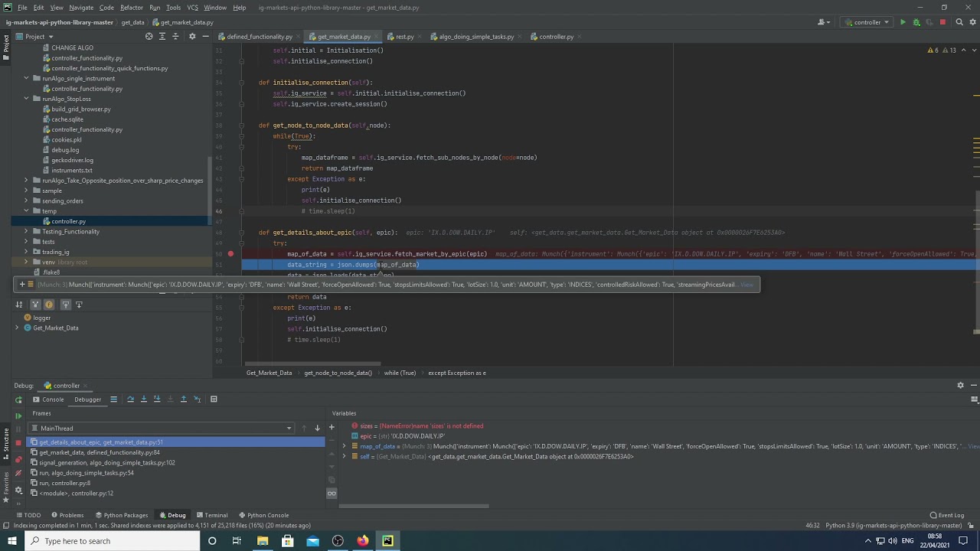Viewport: 980px width, 551px height.
Task: Resume program with the green play icon
Action: tap(18, 416)
